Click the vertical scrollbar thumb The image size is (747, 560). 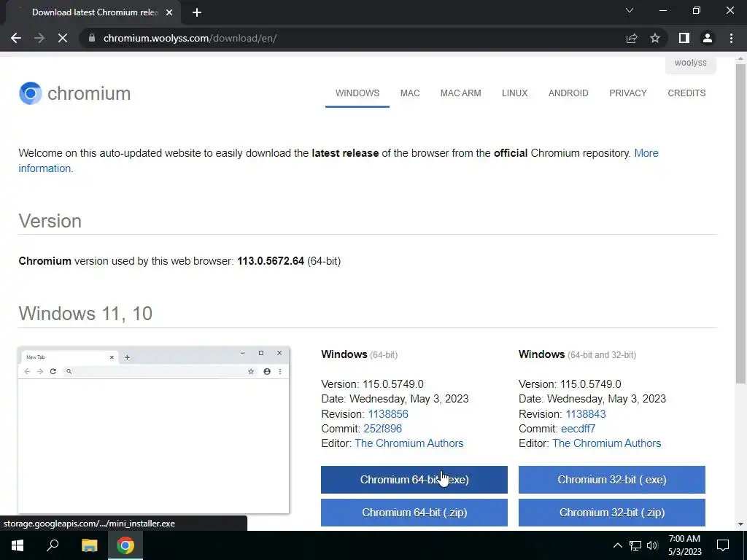point(740,224)
